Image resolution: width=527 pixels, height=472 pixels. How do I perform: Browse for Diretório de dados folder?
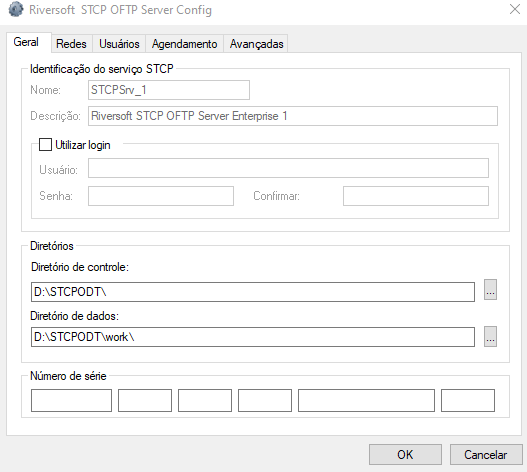(490, 336)
